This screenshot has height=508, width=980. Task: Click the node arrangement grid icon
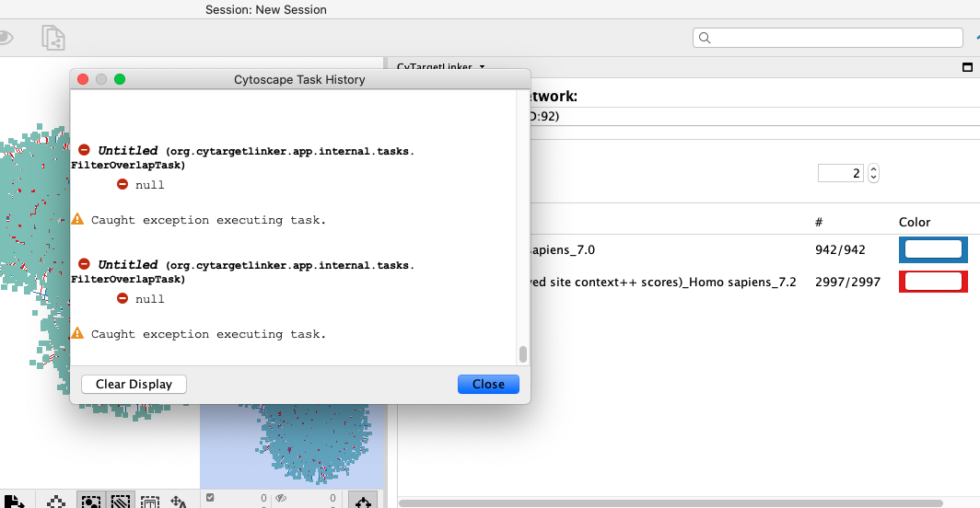(55, 502)
